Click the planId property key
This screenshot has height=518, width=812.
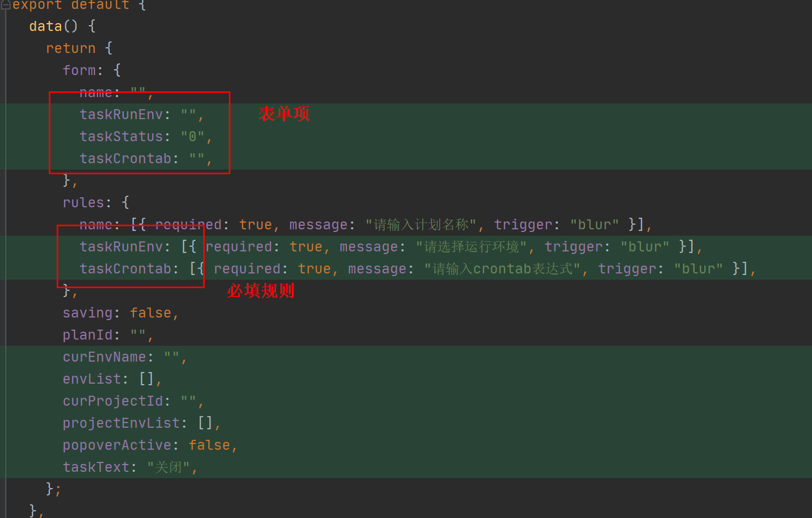(x=88, y=335)
